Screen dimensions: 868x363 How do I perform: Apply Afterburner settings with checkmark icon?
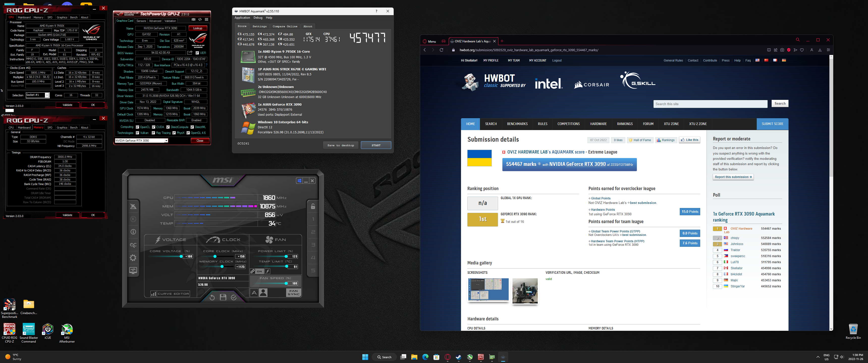coord(233,297)
